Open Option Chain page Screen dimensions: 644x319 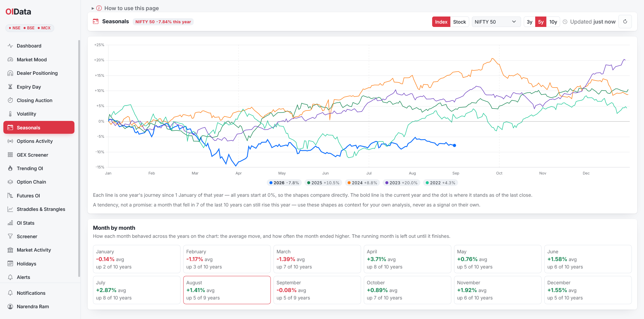tap(39, 182)
